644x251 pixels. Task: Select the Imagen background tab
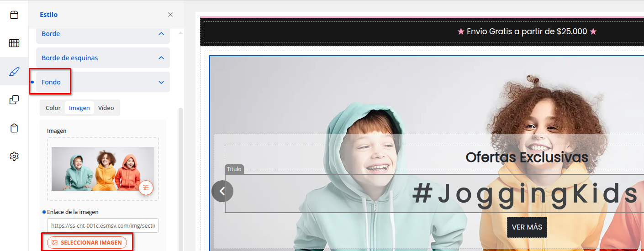[79, 108]
